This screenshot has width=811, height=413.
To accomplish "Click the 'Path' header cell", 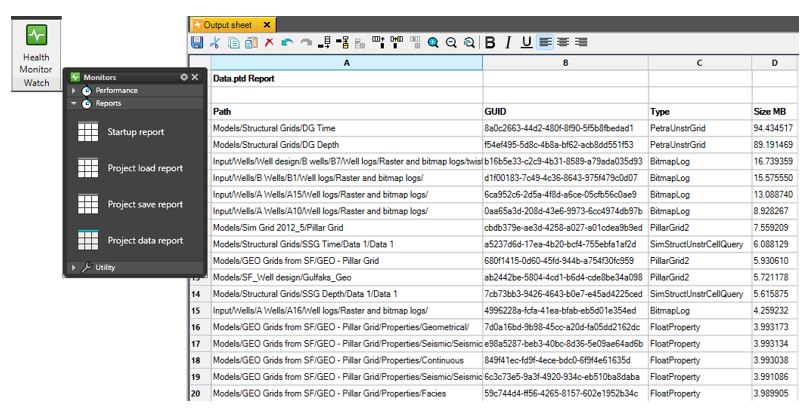I will tap(347, 112).
